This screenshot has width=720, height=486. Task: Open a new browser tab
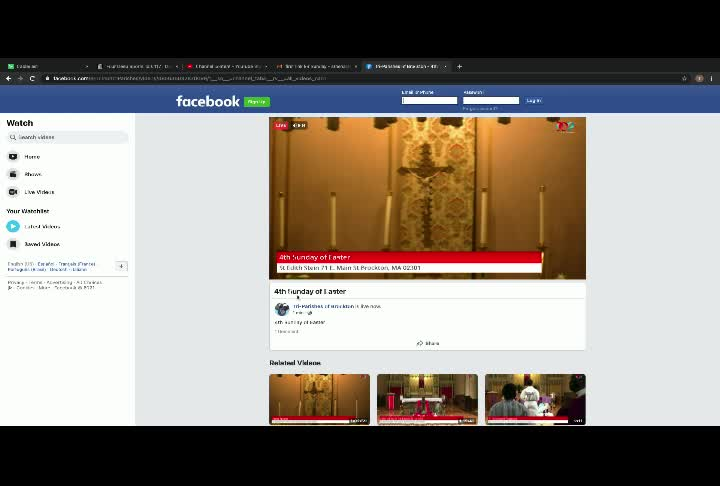point(459,67)
